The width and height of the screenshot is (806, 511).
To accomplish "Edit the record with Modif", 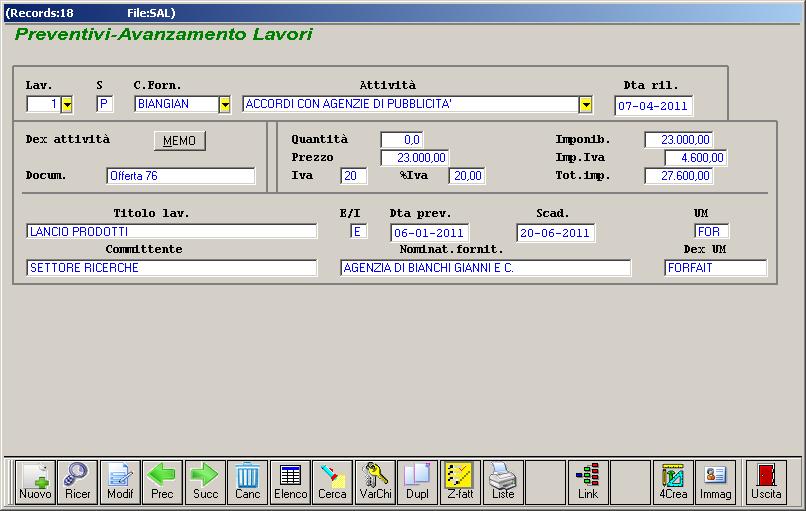I will point(120,482).
